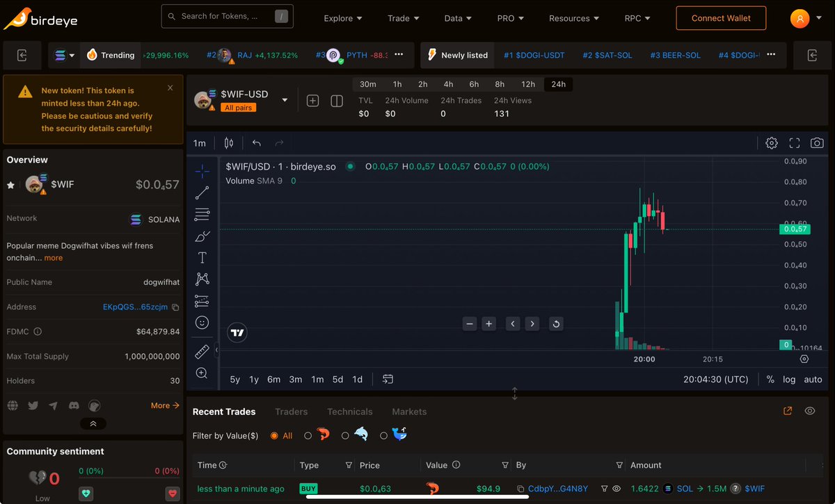Viewport: 835px width, 504px height.
Task: Open the website globe icon
Action: (12, 405)
